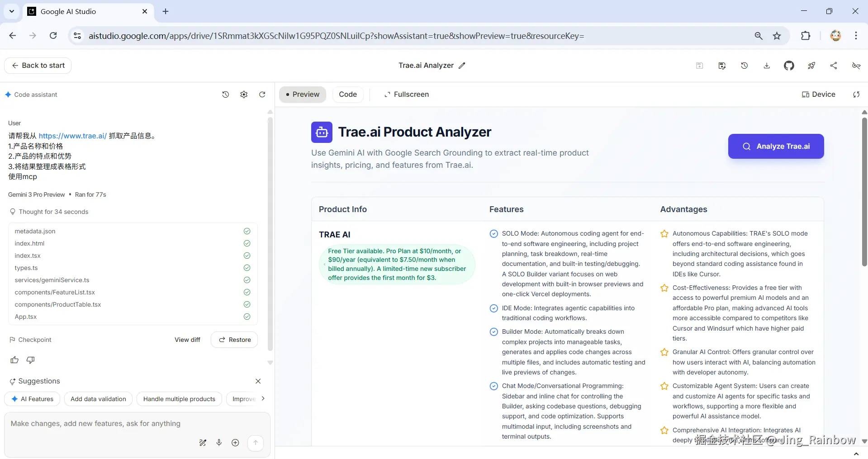This screenshot has height=459, width=868.
Task: Click the share app icon
Action: click(834, 66)
